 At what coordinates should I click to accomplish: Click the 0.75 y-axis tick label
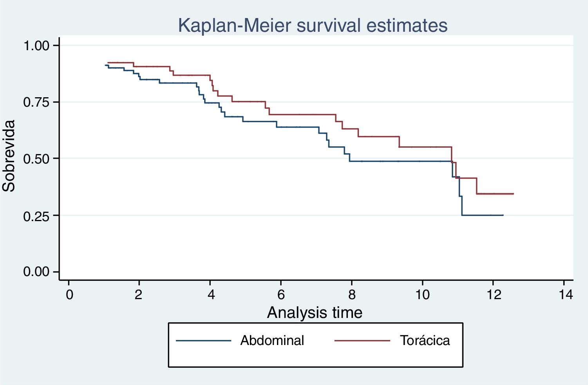click(x=37, y=102)
